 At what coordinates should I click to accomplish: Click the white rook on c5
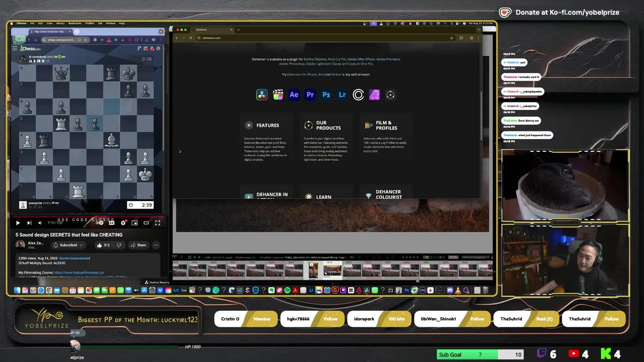pyautogui.click(x=61, y=124)
